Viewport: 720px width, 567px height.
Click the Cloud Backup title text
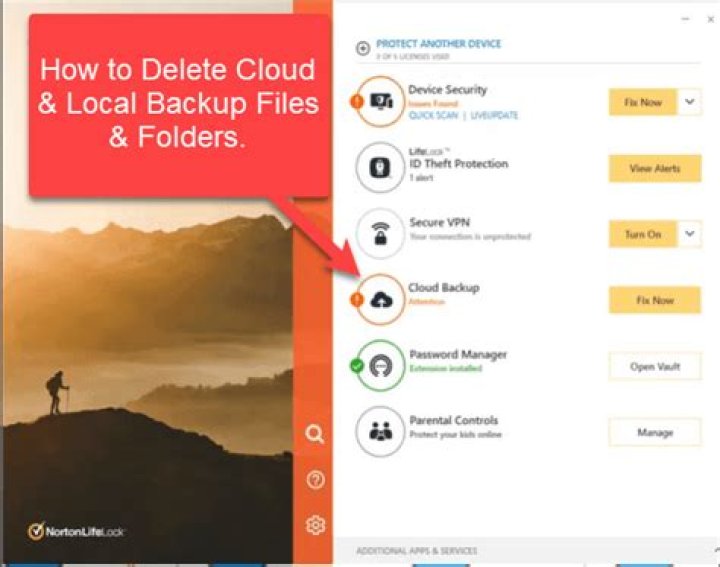pos(444,288)
